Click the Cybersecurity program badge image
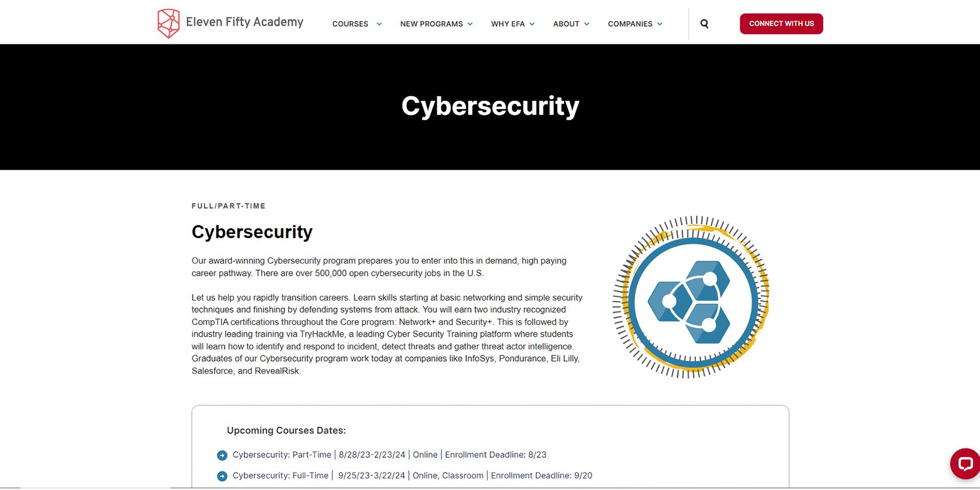 pyautogui.click(x=691, y=297)
